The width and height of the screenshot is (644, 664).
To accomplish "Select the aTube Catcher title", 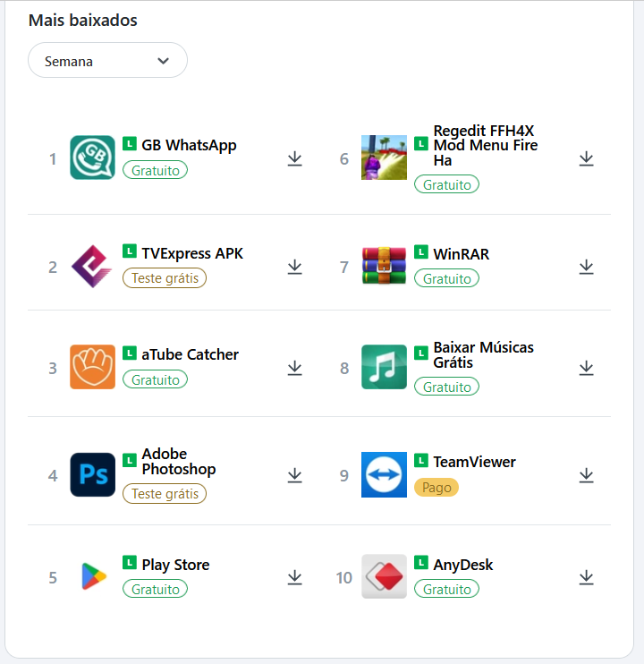I will click(x=190, y=354).
